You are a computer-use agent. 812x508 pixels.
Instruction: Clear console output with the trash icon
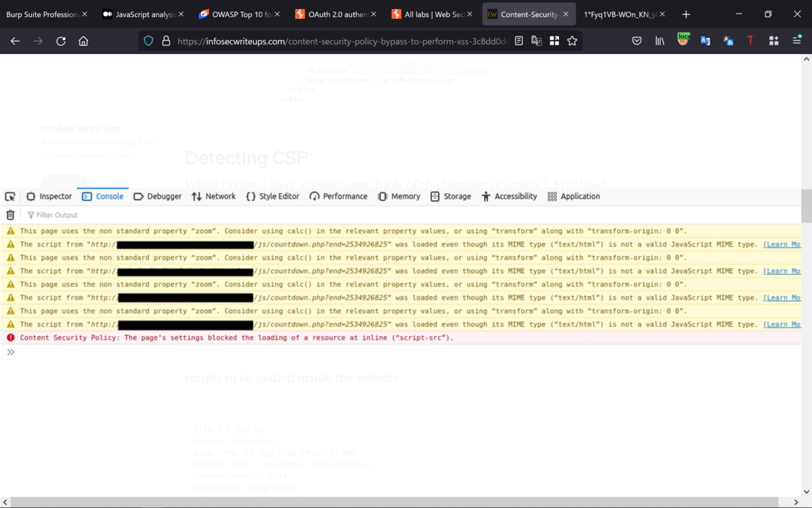pyautogui.click(x=10, y=215)
